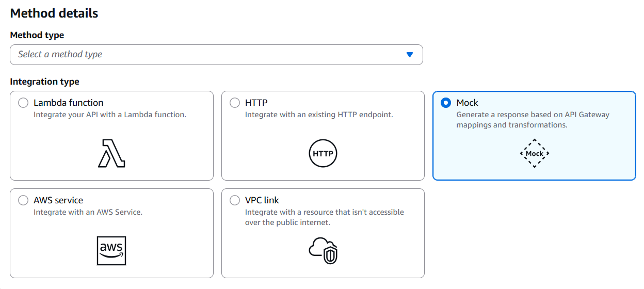Click the dashed diamond Mock icon
This screenshot has height=289, width=644.
pyautogui.click(x=534, y=153)
